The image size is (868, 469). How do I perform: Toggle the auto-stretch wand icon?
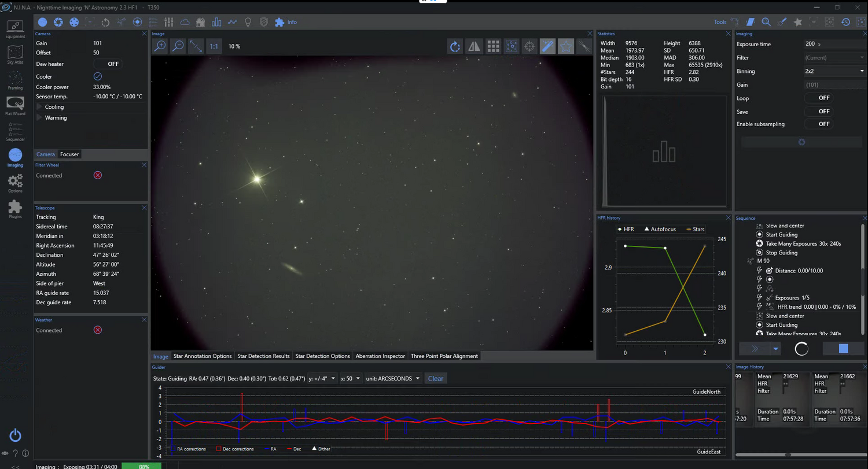tap(547, 46)
